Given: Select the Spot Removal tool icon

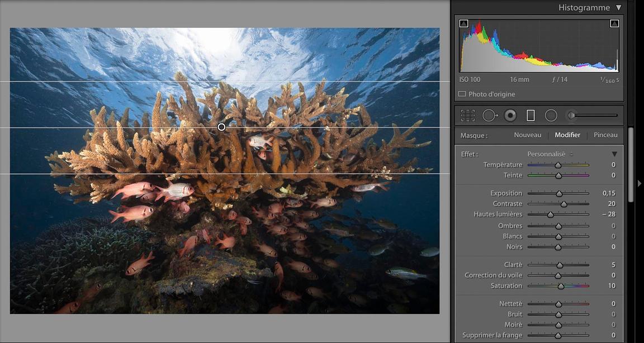Looking at the screenshot, I should click(489, 116).
